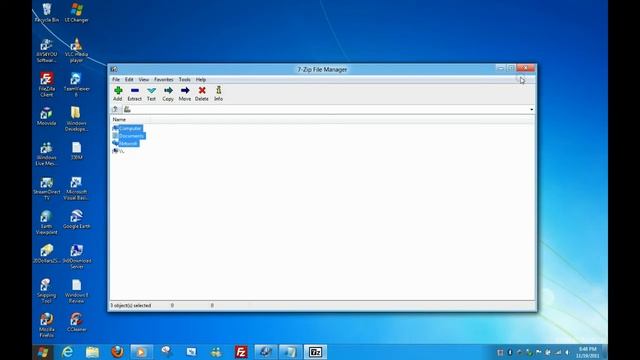Click the Test archive toolbar button
The width and height of the screenshot is (640, 360).
point(151,93)
